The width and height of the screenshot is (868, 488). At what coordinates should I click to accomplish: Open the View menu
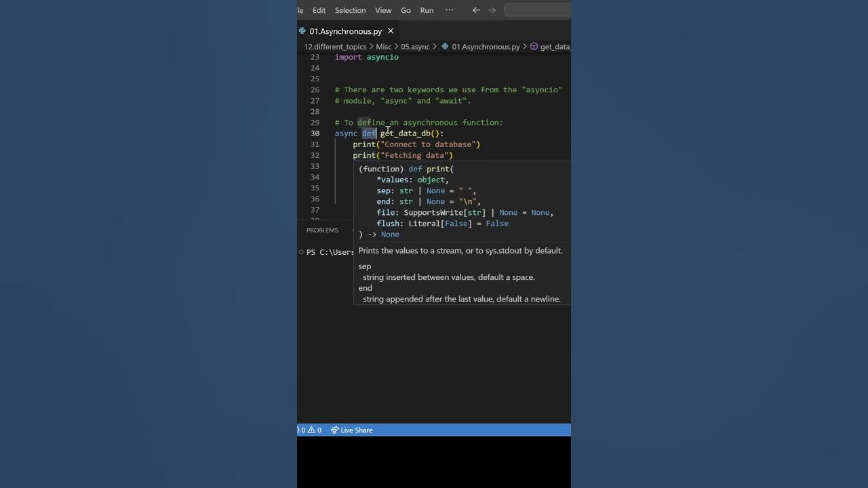click(x=383, y=10)
